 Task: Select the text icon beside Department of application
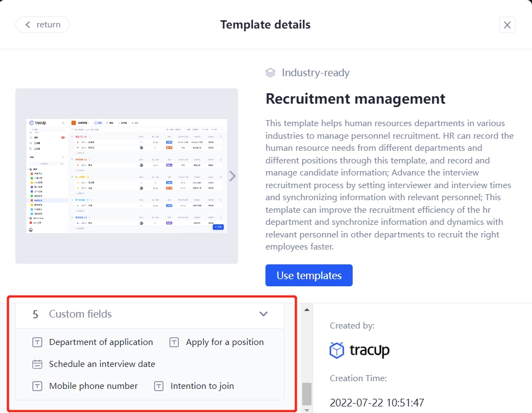pyautogui.click(x=37, y=342)
